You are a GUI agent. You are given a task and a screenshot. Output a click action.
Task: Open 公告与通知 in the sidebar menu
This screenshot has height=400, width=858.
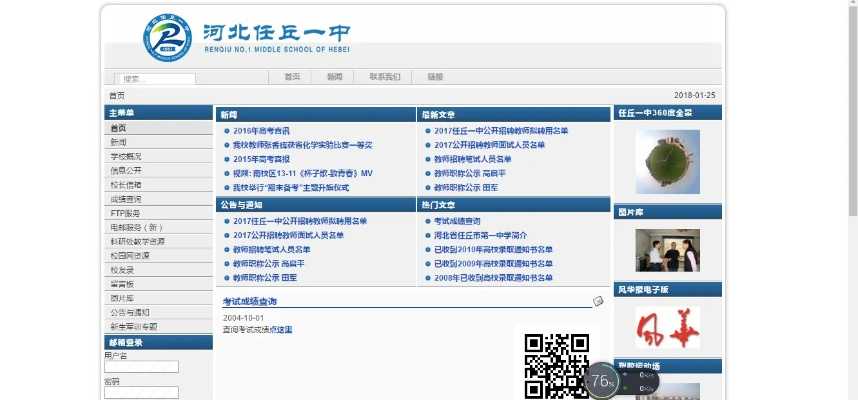[158, 312]
